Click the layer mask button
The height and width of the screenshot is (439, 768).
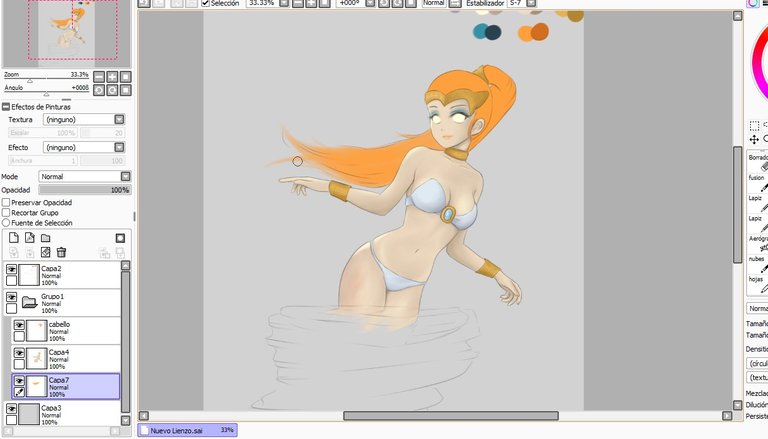[x=120, y=238]
